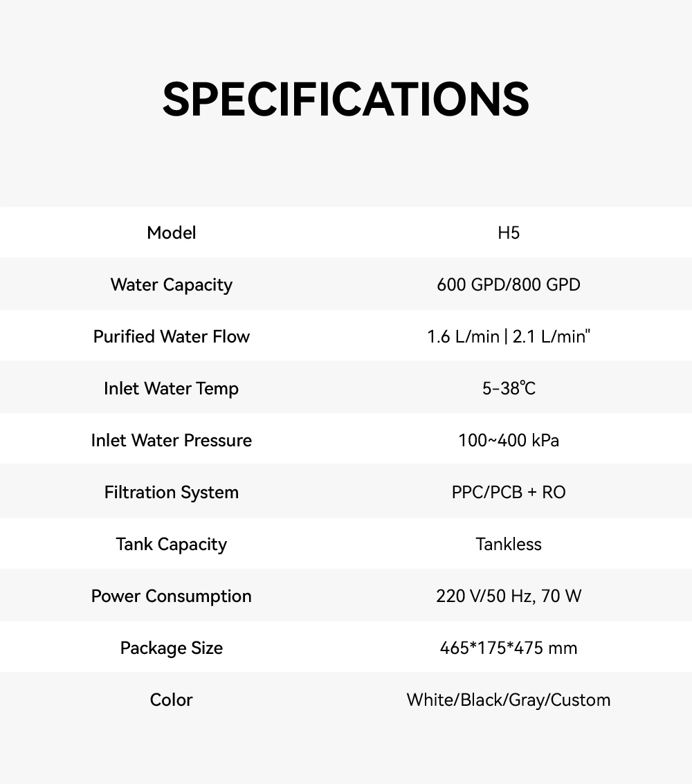The image size is (692, 784).
Task: Click the Inlet Water Temp label
Action: click(x=172, y=388)
